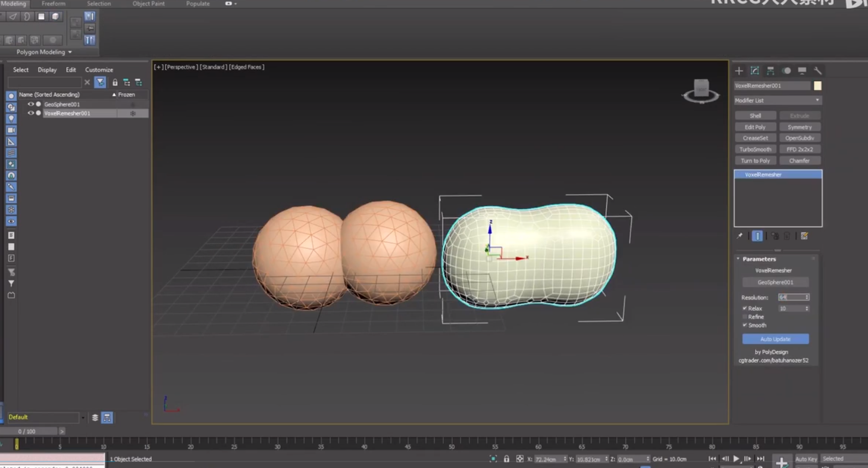Click the Resolution spinner arrows
The width and height of the screenshot is (868, 468).
[x=807, y=297]
